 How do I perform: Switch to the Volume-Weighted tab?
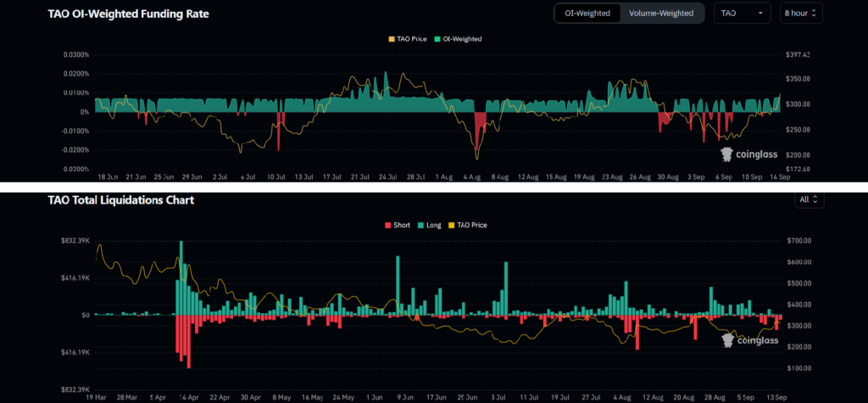coord(661,13)
